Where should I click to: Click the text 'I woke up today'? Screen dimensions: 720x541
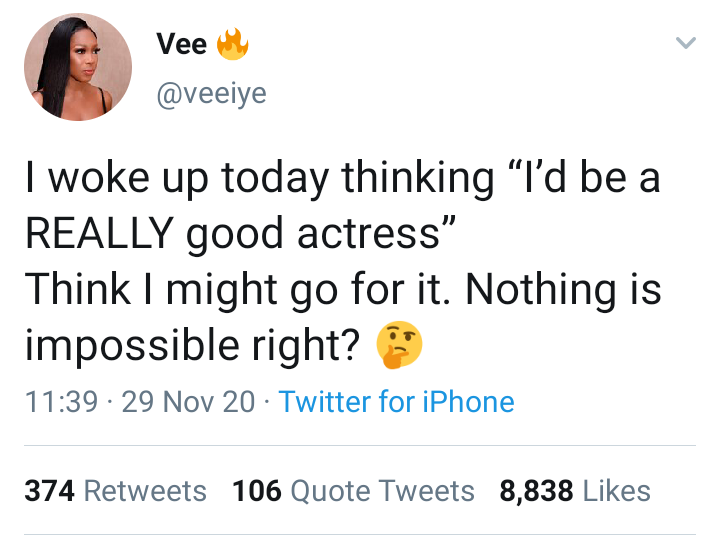[x=177, y=178]
